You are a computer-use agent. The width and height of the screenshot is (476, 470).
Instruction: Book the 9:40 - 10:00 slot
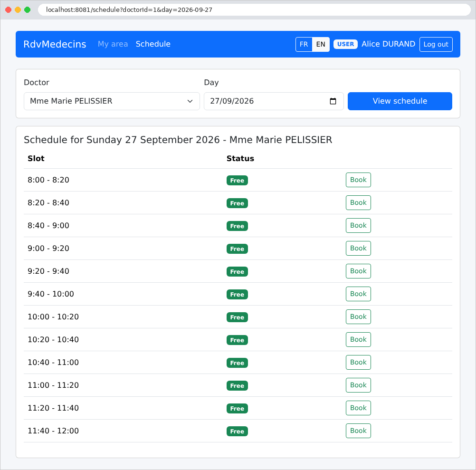click(x=358, y=294)
